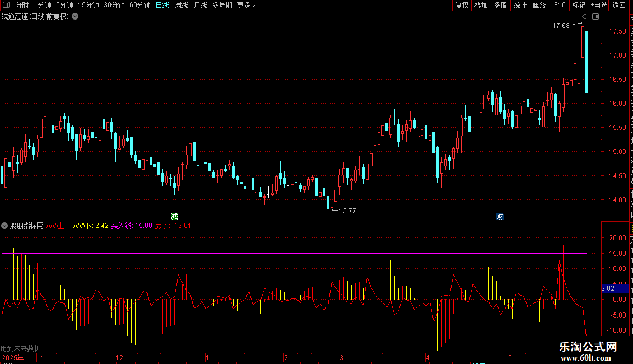Click the 标记 mark button

tap(579, 5)
